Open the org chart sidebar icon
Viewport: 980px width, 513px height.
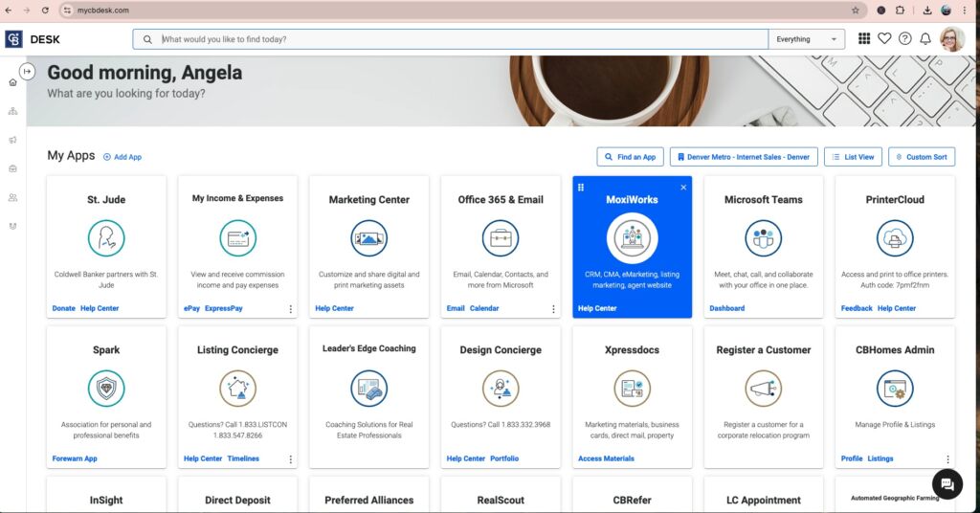click(12, 111)
